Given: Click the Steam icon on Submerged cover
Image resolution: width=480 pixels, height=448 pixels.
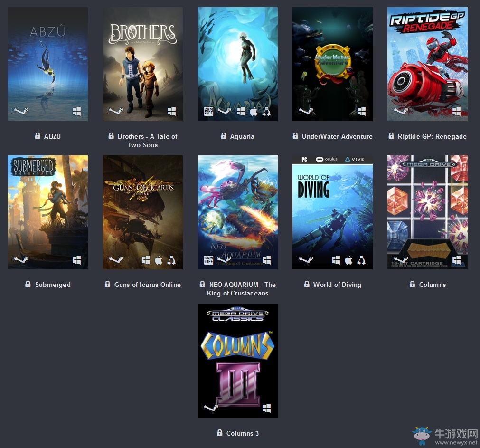Looking at the screenshot, I should (21, 260).
